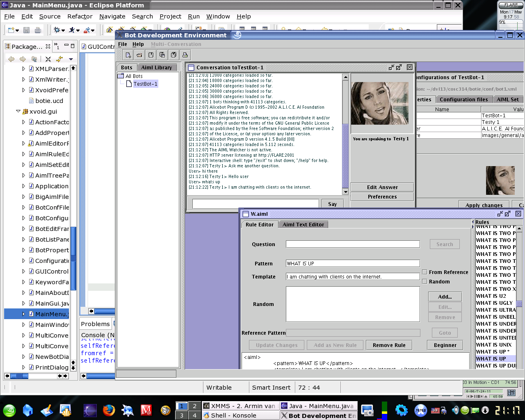The width and height of the screenshot is (525, 420).
Task: Switch to the Aiml Library tab
Action: pyautogui.click(x=157, y=67)
